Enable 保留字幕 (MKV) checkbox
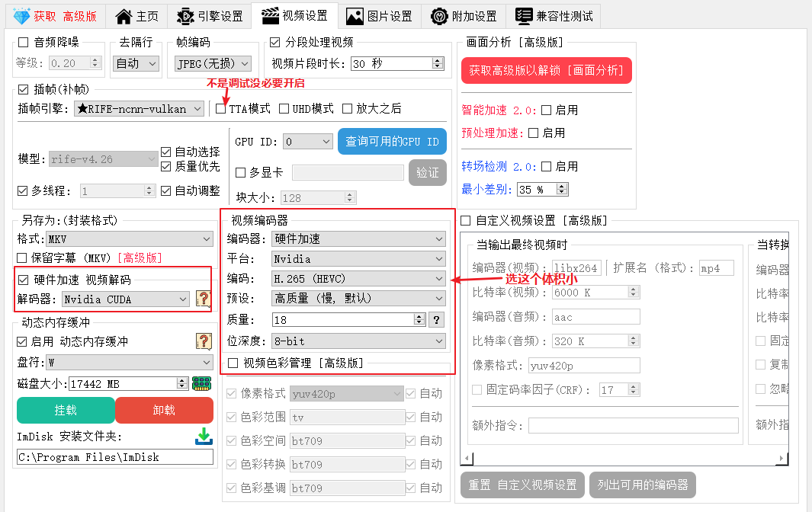Screen dimensions: 812x512 (22, 258)
